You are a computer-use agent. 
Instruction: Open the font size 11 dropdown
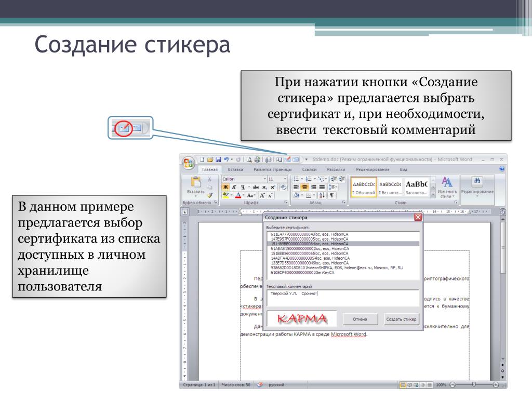pyautogui.click(x=285, y=179)
